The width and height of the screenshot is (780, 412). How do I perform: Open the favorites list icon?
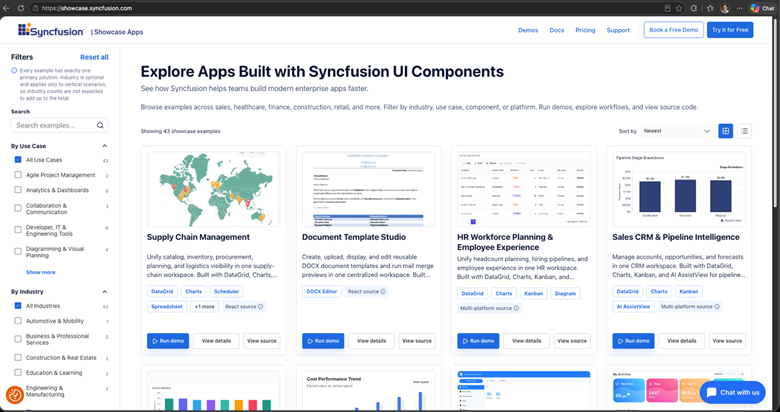click(710, 8)
